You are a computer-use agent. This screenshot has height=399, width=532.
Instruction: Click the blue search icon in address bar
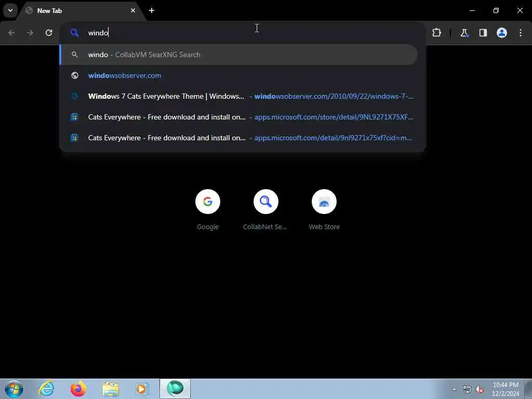pos(75,33)
